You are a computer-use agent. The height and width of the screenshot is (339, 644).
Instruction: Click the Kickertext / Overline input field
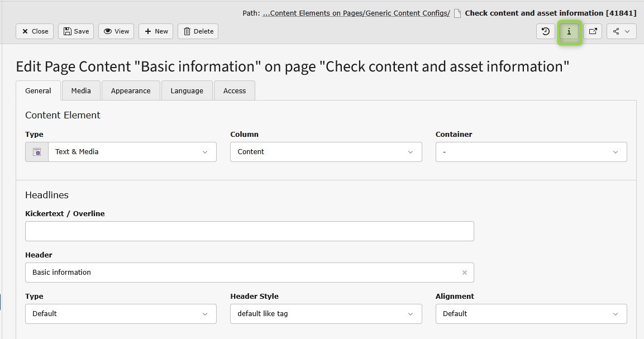pos(249,231)
